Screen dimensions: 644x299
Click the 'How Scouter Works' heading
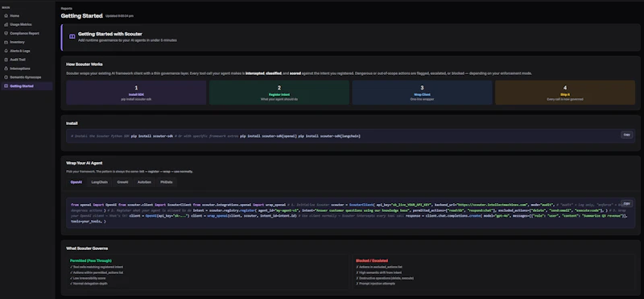tap(85, 64)
